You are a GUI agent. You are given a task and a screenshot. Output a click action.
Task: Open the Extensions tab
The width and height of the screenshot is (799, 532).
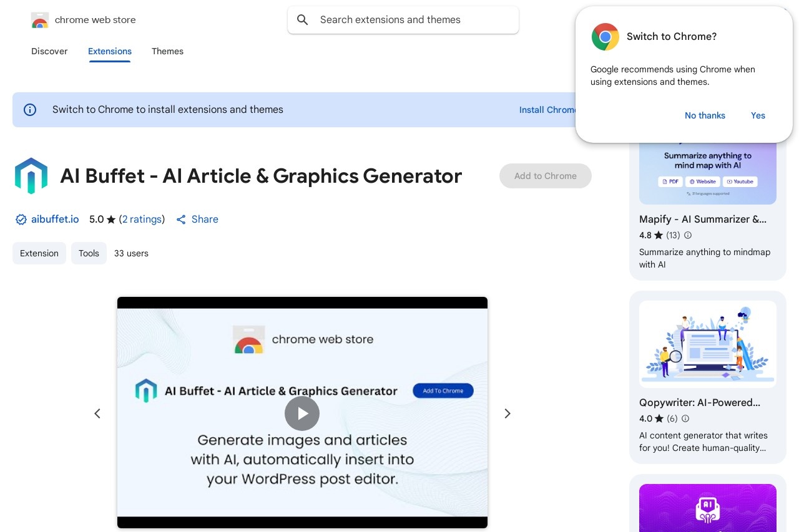(x=110, y=51)
